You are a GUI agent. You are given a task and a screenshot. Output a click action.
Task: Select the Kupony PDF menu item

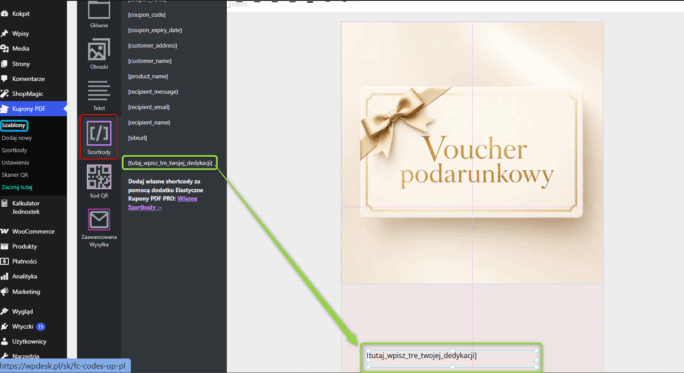pyautogui.click(x=29, y=109)
